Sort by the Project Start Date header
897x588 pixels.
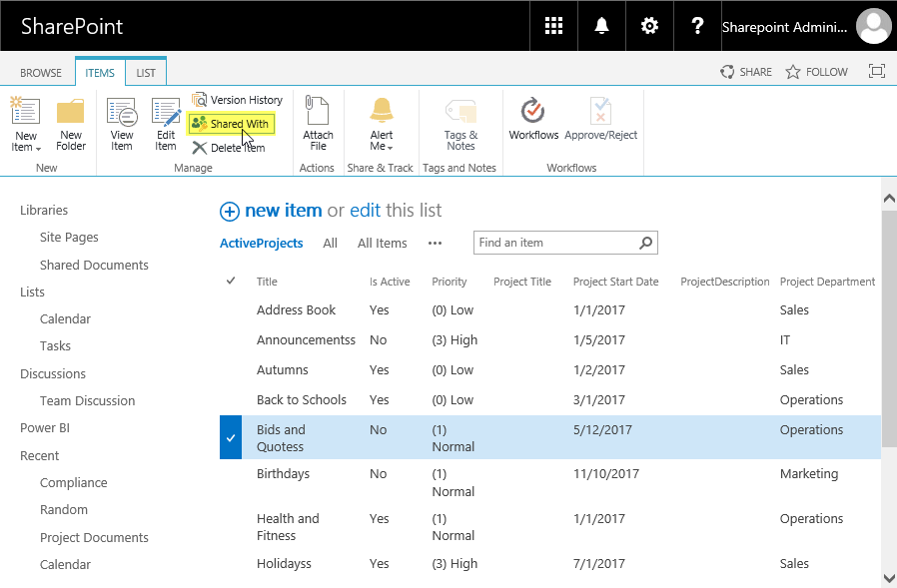click(x=615, y=282)
